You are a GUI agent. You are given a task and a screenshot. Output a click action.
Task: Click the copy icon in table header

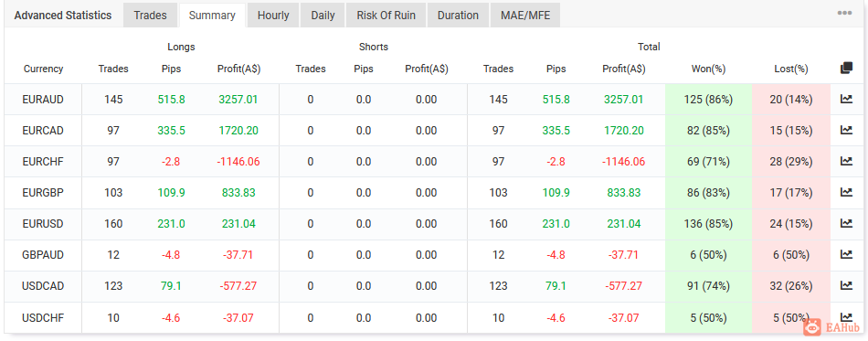point(846,69)
